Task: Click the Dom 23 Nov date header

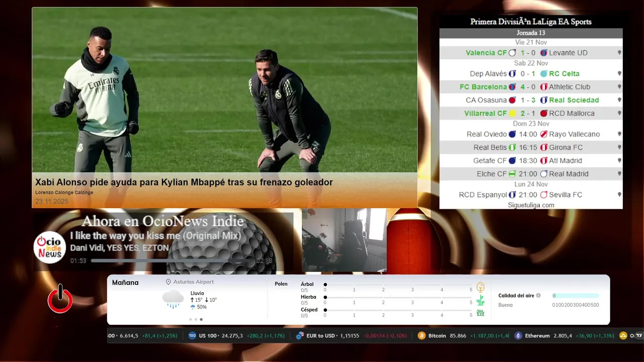Action: pos(531,124)
